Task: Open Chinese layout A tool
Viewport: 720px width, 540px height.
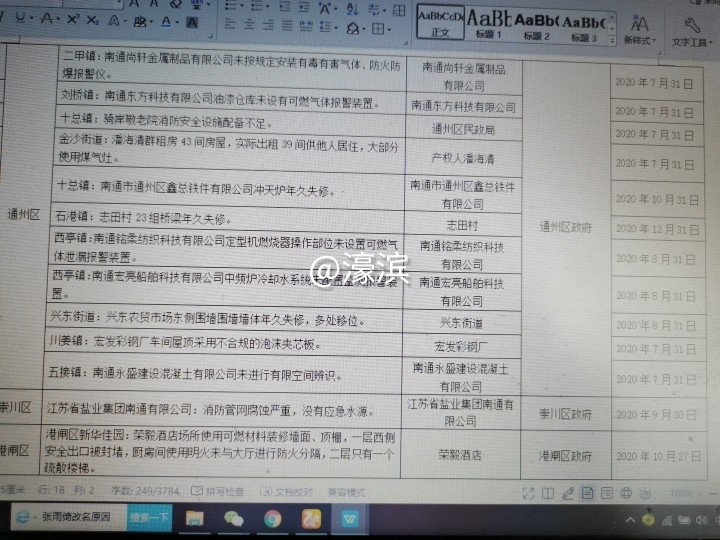Action: pos(324,8)
